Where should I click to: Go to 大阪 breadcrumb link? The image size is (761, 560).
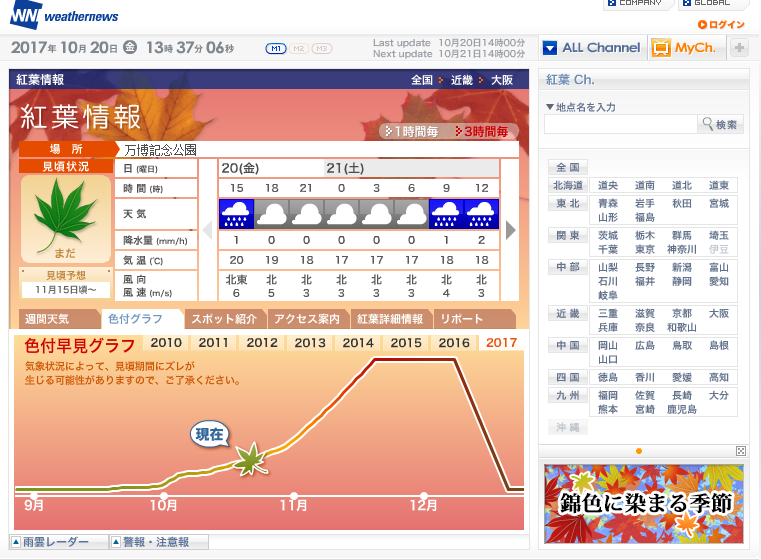[x=502, y=80]
